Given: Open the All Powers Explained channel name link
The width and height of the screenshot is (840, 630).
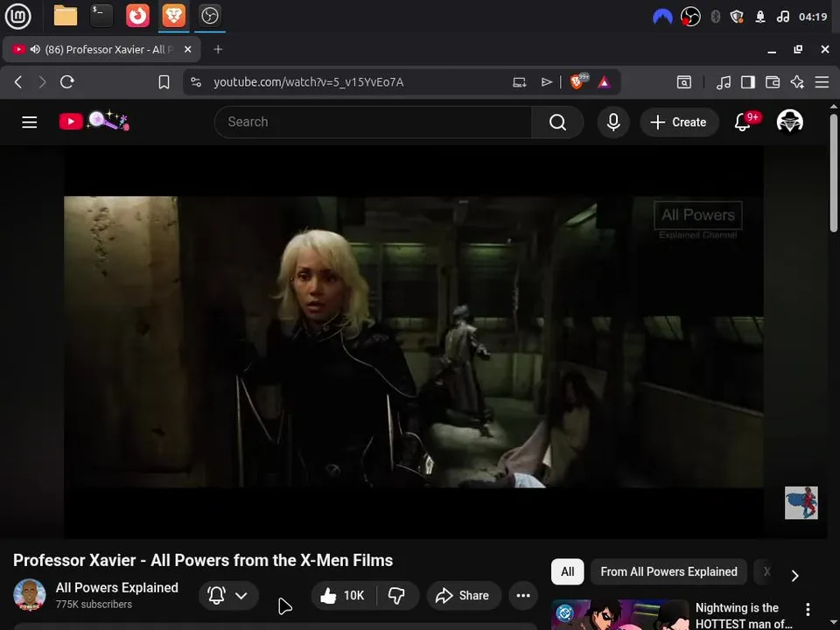Looking at the screenshot, I should click(116, 588).
